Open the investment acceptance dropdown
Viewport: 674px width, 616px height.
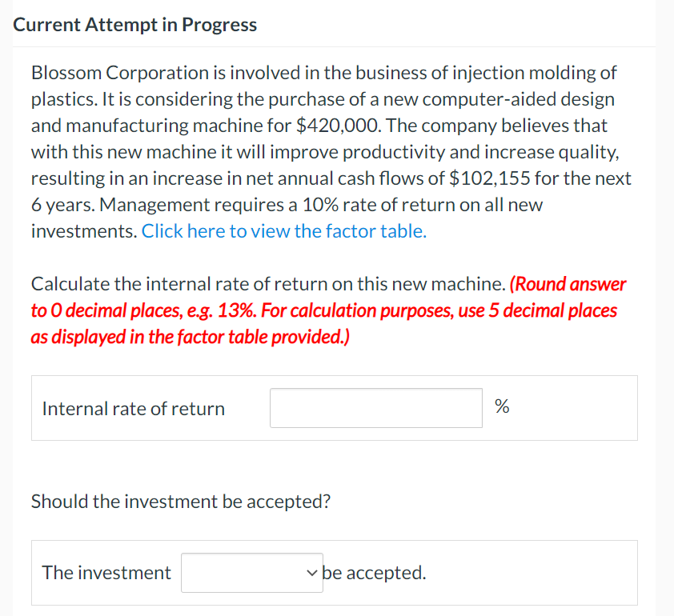tap(251, 572)
